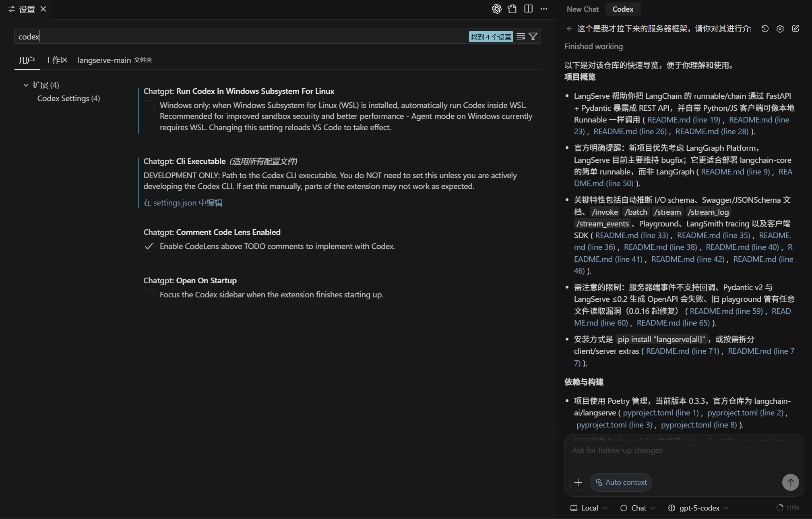
Task: Enable Focus the Codex sidebar on startup
Action: pos(149,295)
